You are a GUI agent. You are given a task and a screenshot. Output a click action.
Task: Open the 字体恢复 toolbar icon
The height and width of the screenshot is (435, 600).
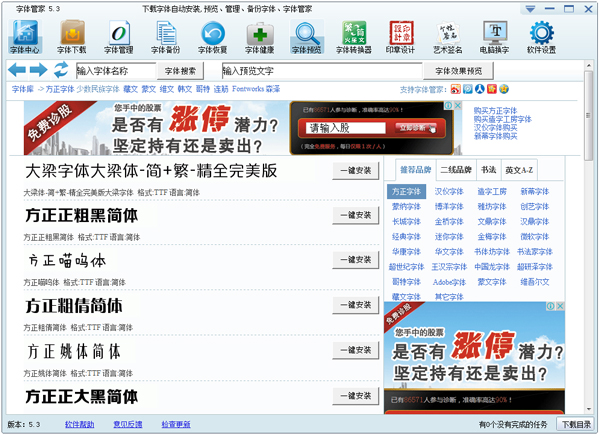pyautogui.click(x=212, y=37)
